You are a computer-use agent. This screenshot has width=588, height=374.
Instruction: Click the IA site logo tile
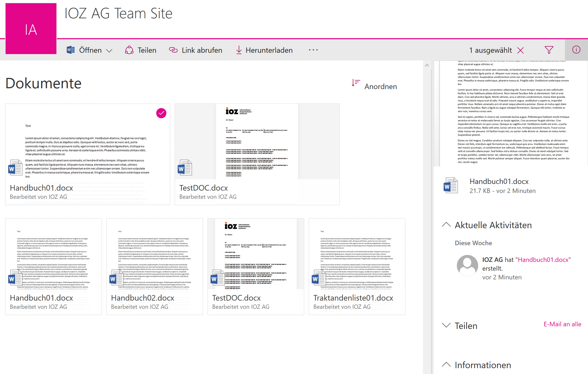click(x=31, y=29)
